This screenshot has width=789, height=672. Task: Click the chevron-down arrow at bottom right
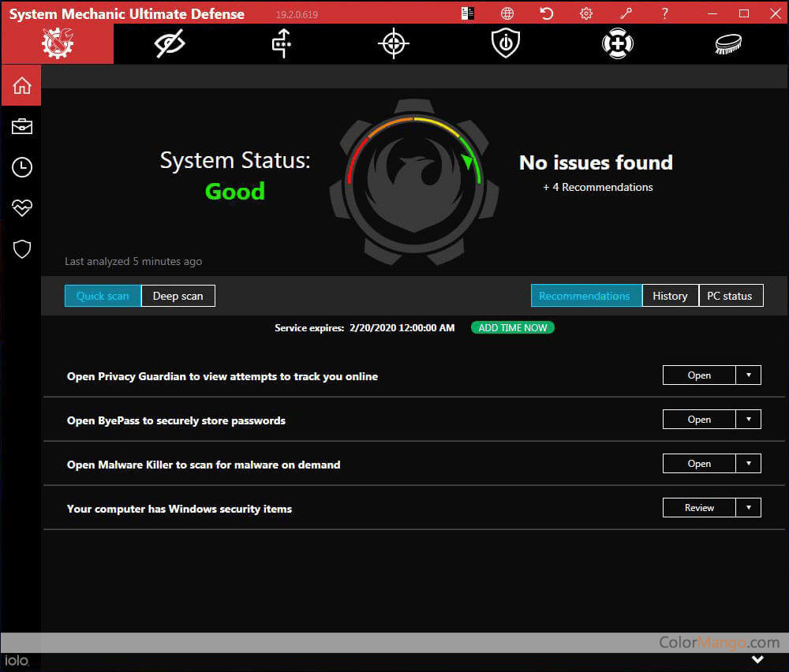[757, 659]
